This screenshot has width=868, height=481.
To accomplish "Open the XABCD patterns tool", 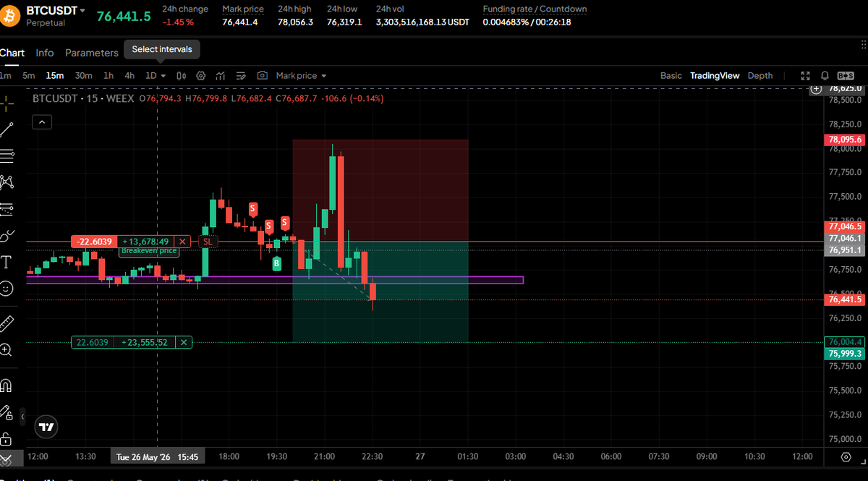I will tap(6, 182).
